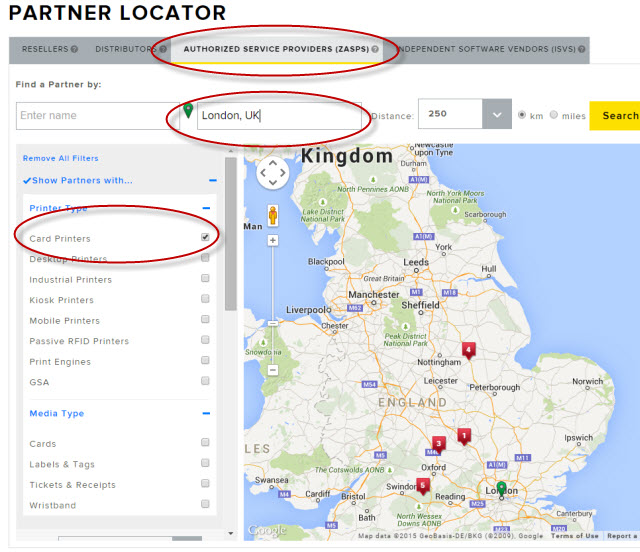This screenshot has height=552, width=640.
Task: Click the Resellers help question icon
Action: pyautogui.click(x=74, y=49)
